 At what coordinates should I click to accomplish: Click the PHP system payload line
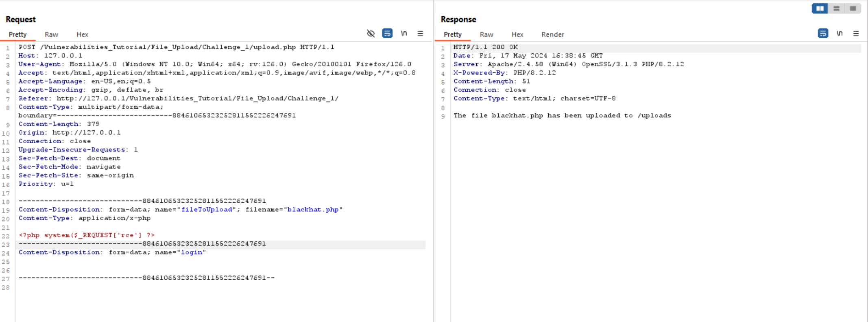click(87, 235)
